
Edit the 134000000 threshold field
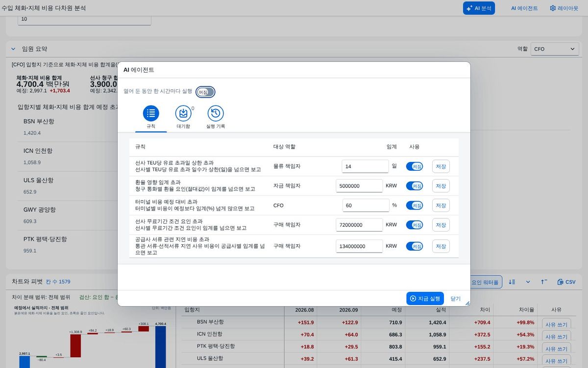click(359, 246)
